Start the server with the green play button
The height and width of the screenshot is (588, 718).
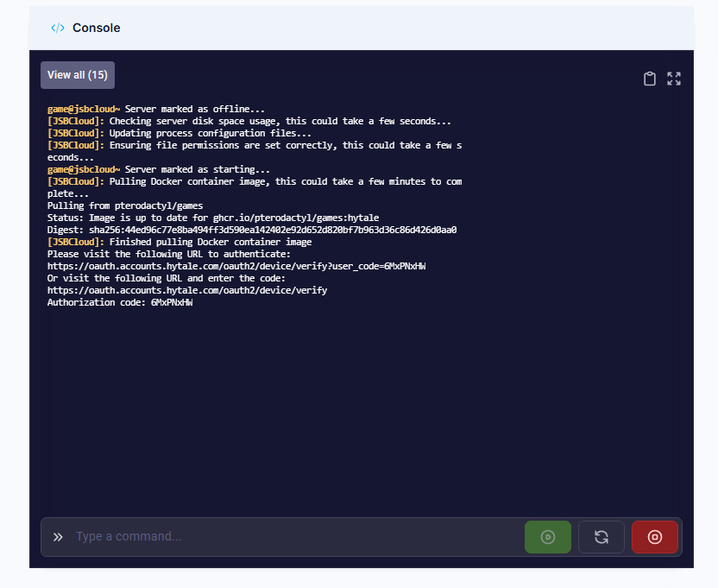pos(547,537)
